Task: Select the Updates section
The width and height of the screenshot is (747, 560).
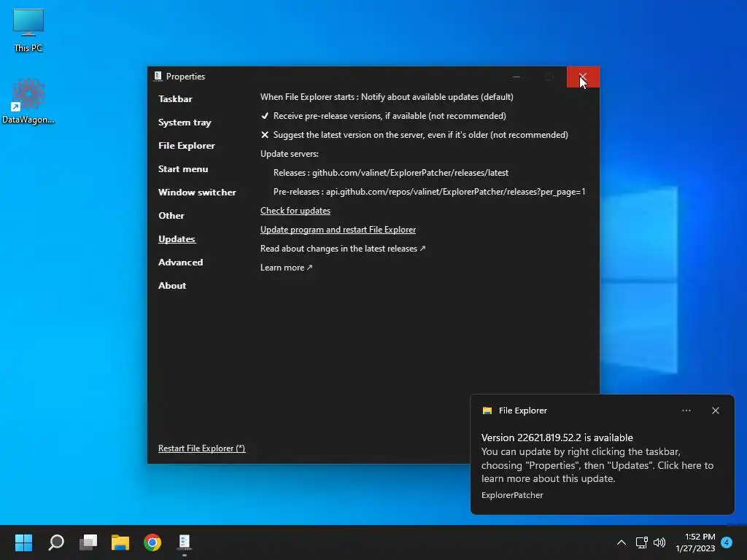Action: [x=177, y=239]
